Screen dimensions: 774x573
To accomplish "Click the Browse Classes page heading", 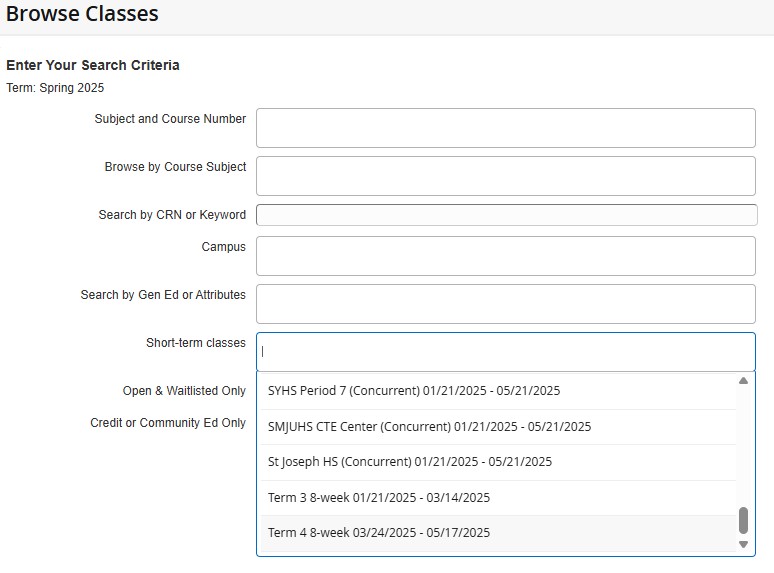I will (82, 14).
